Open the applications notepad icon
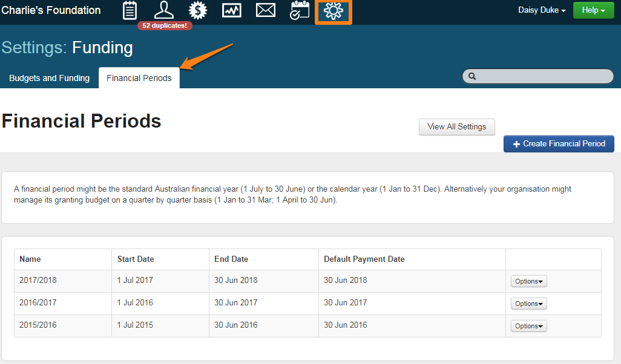This screenshot has height=364, width=621. pyautogui.click(x=130, y=10)
